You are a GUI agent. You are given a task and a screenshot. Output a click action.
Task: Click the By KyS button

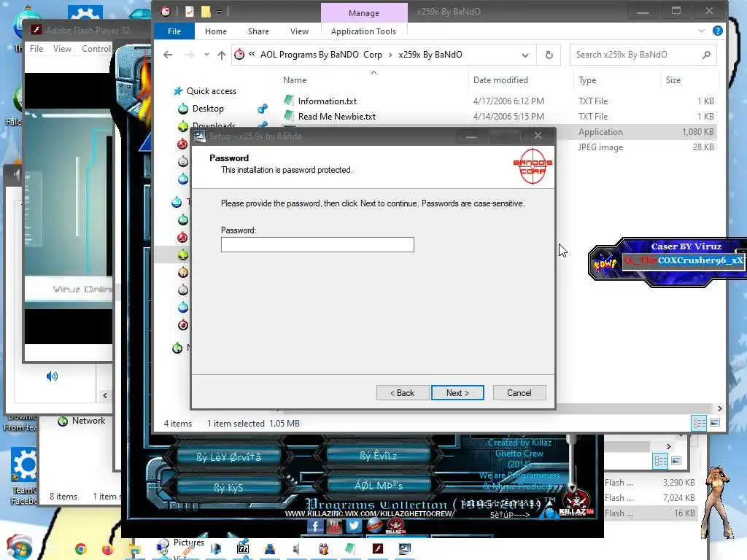[x=228, y=488]
